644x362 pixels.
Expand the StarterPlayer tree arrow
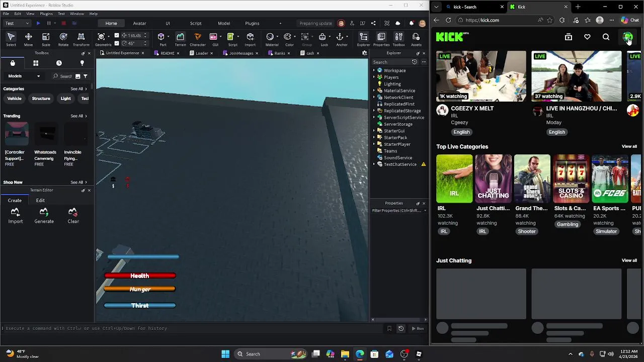coord(374,144)
